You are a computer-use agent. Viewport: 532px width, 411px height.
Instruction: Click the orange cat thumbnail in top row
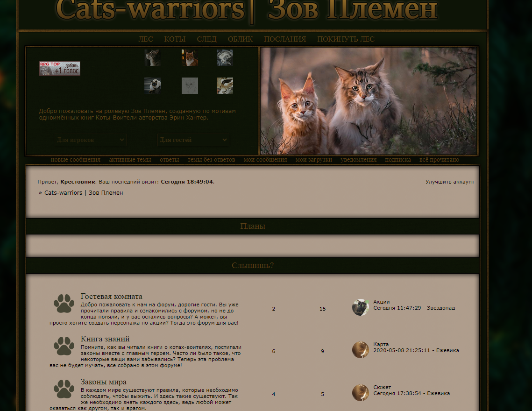coord(190,58)
